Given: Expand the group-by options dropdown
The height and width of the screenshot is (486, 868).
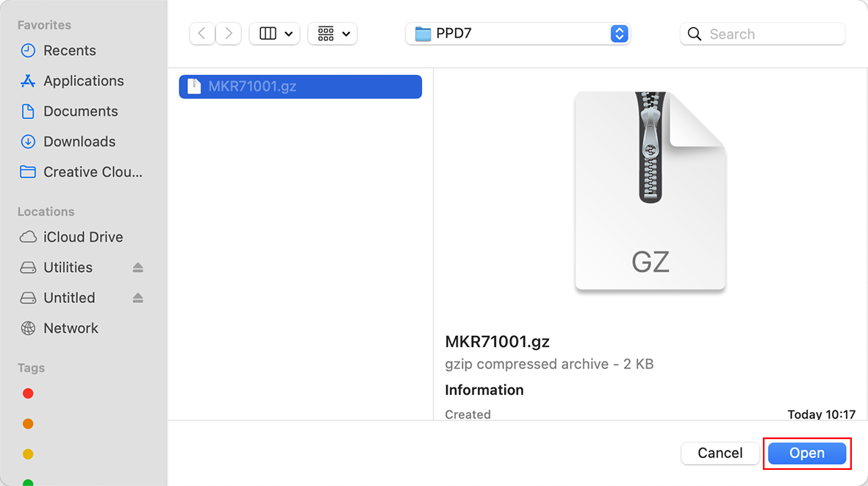Looking at the screenshot, I should 333,34.
